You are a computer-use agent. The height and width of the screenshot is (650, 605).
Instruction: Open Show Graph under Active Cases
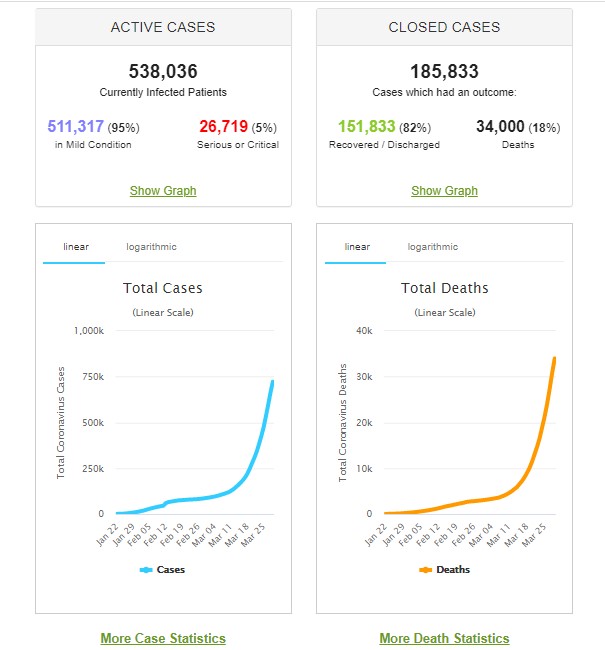tap(163, 191)
